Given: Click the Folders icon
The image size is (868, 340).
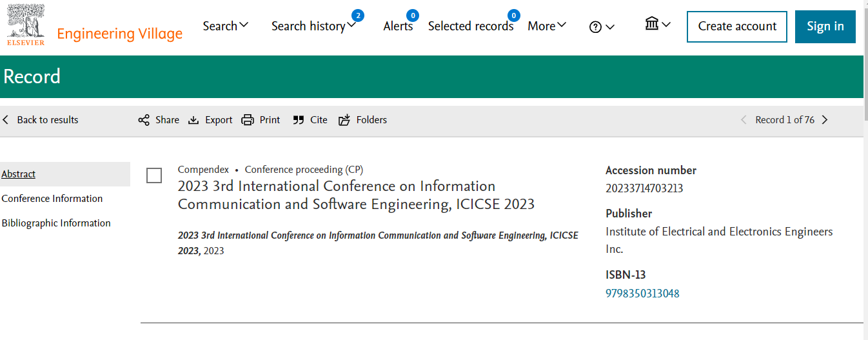Looking at the screenshot, I should point(344,120).
